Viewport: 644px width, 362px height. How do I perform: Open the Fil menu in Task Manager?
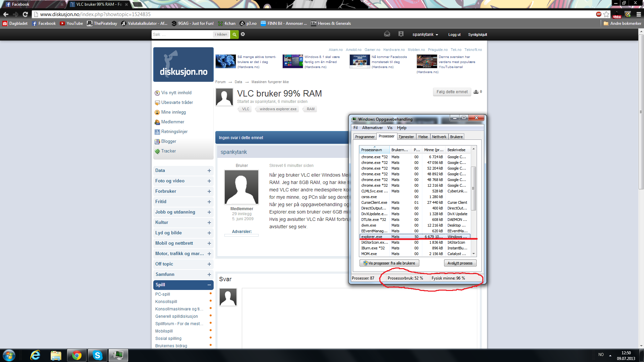(356, 128)
